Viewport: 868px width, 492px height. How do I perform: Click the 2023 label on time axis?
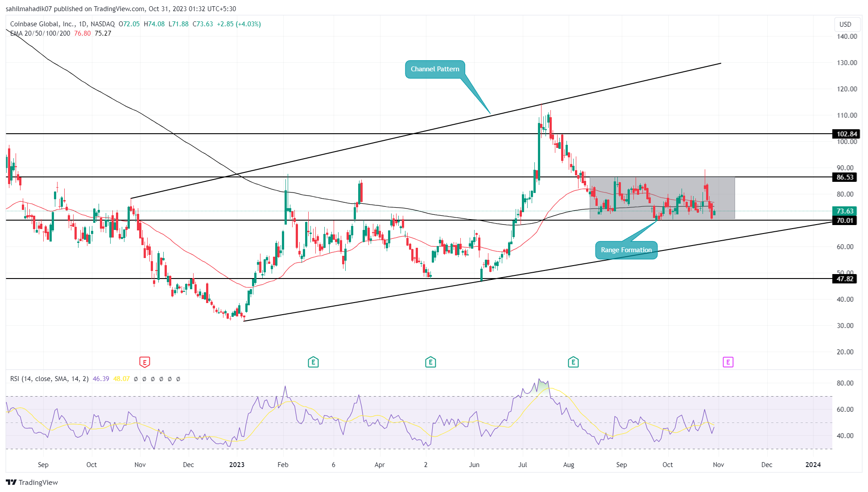[x=237, y=464]
